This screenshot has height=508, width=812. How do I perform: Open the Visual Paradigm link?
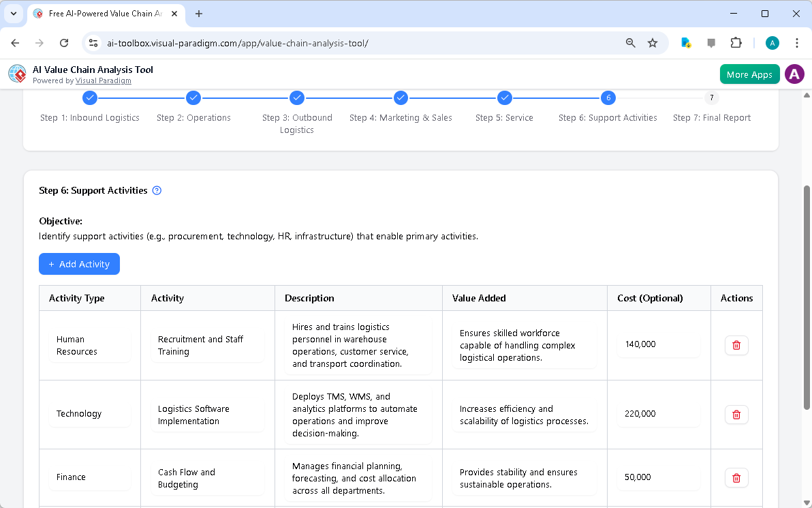pos(104,80)
